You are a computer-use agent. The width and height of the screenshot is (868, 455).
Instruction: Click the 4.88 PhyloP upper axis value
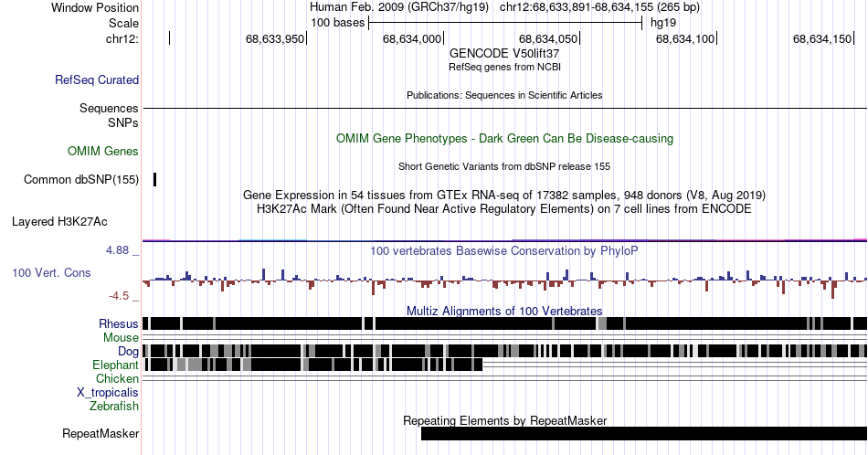tap(117, 250)
